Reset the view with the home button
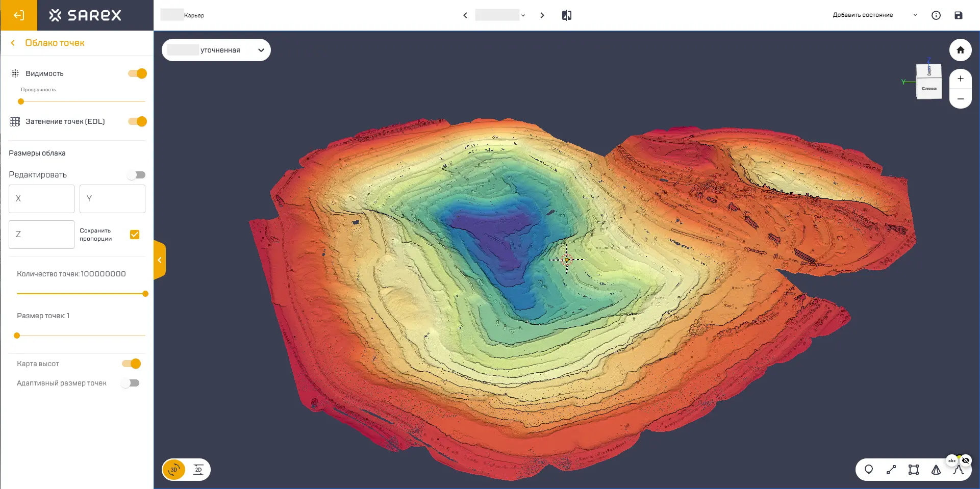The width and height of the screenshot is (980, 489). click(x=960, y=50)
